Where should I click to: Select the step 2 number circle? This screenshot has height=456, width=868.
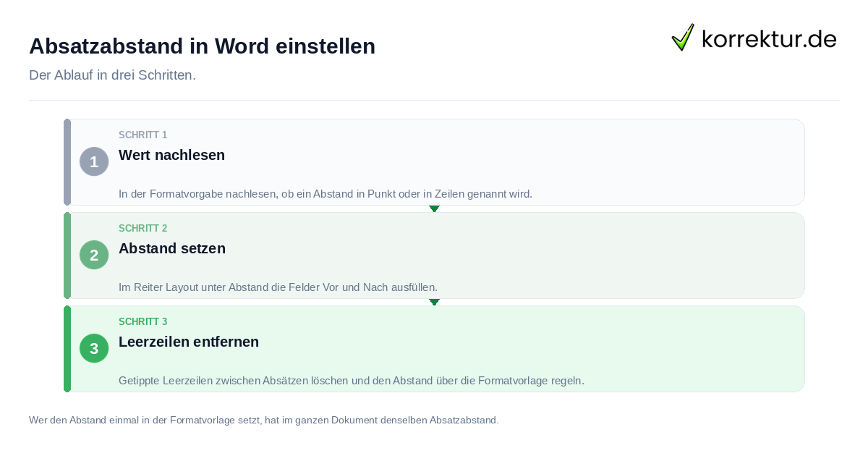(94, 255)
